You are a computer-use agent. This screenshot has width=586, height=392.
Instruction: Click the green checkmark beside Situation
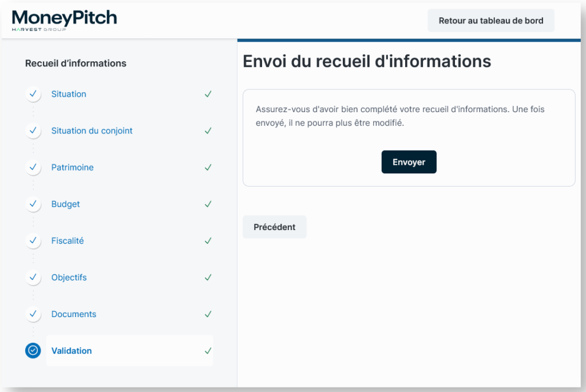pyautogui.click(x=208, y=94)
